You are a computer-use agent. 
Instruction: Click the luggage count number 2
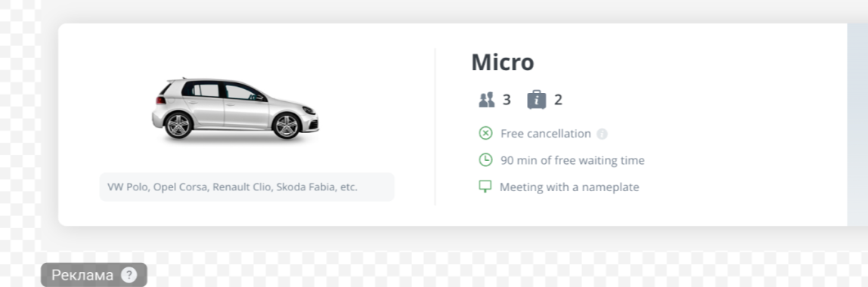pyautogui.click(x=558, y=100)
